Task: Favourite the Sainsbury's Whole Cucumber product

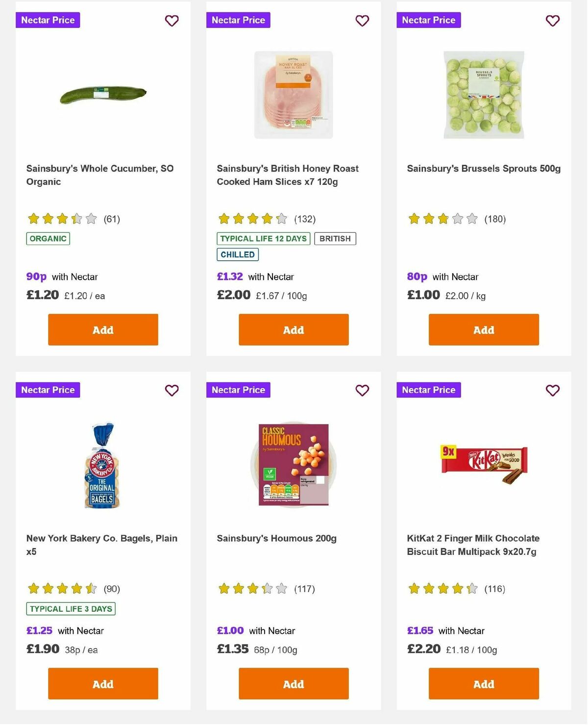Action: [x=171, y=21]
